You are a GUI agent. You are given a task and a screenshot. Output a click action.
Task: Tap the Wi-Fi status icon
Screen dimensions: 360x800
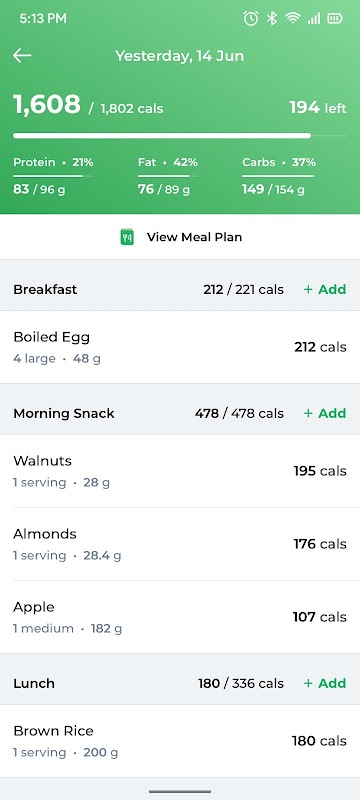(x=293, y=19)
